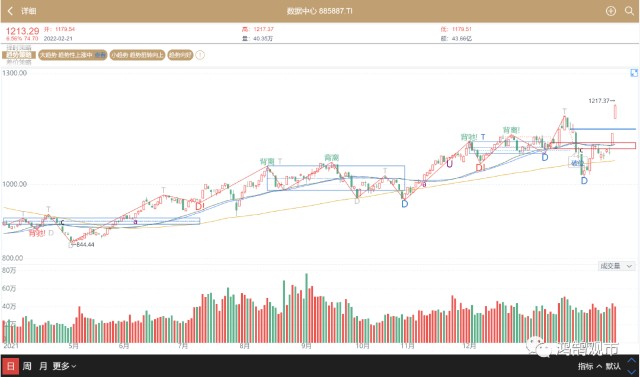
Task: Select the highlighted 趋势策略 strategy option
Action: click(x=19, y=55)
